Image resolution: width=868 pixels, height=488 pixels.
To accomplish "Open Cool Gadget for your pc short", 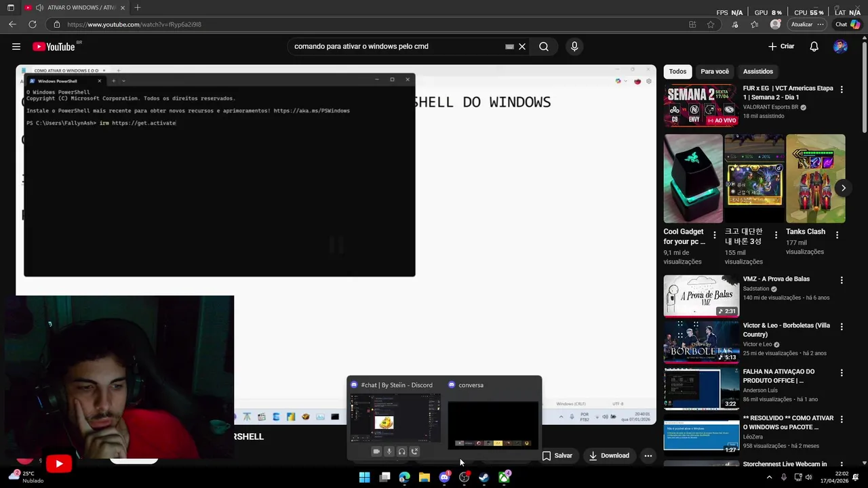I will click(x=693, y=178).
